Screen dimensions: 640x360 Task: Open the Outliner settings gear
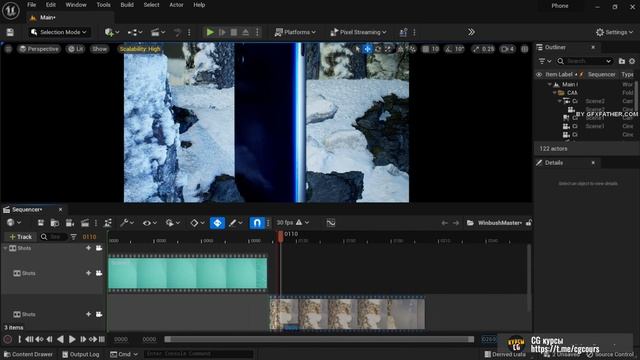632,61
